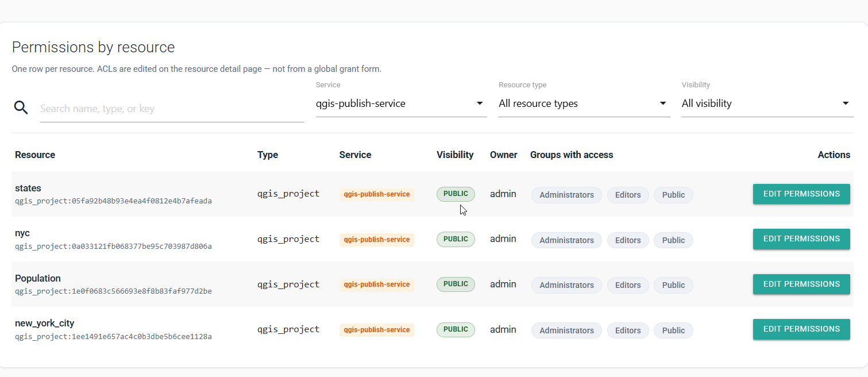The width and height of the screenshot is (868, 377).
Task: Click the Resource type dropdown arrow
Action: click(663, 103)
